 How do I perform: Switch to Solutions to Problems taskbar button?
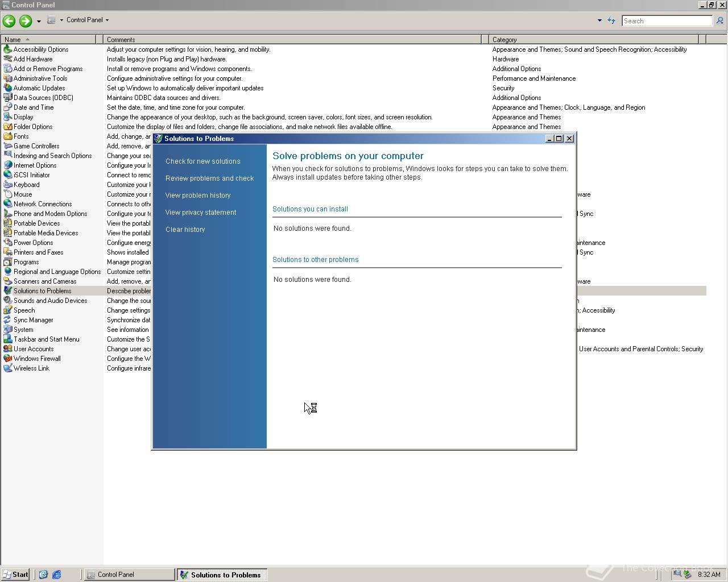tap(222, 575)
